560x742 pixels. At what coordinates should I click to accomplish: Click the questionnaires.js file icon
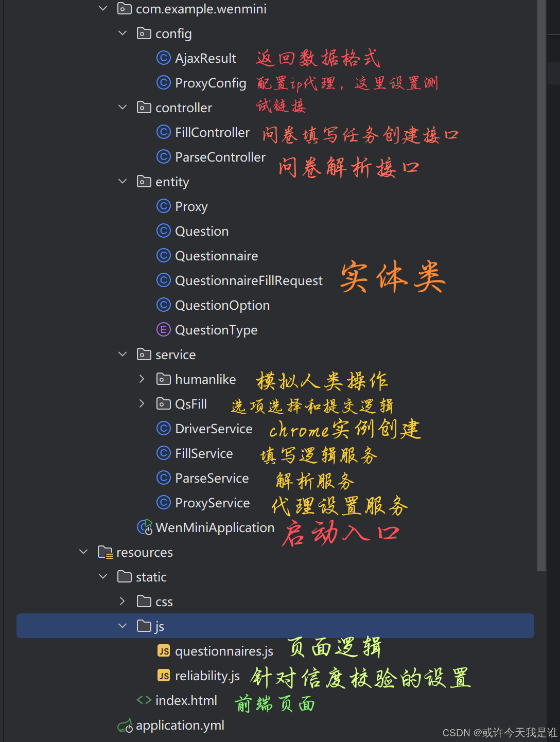point(164,651)
